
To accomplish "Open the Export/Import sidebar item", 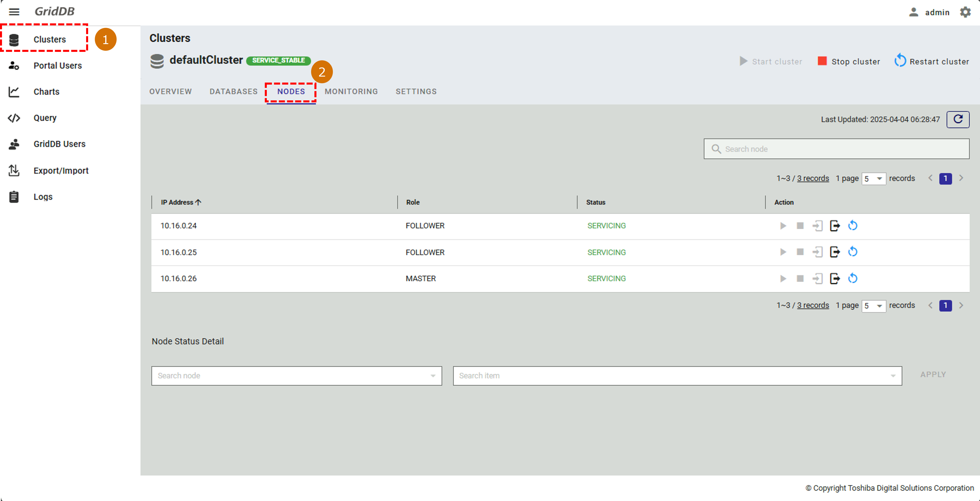I will pyautogui.click(x=61, y=170).
